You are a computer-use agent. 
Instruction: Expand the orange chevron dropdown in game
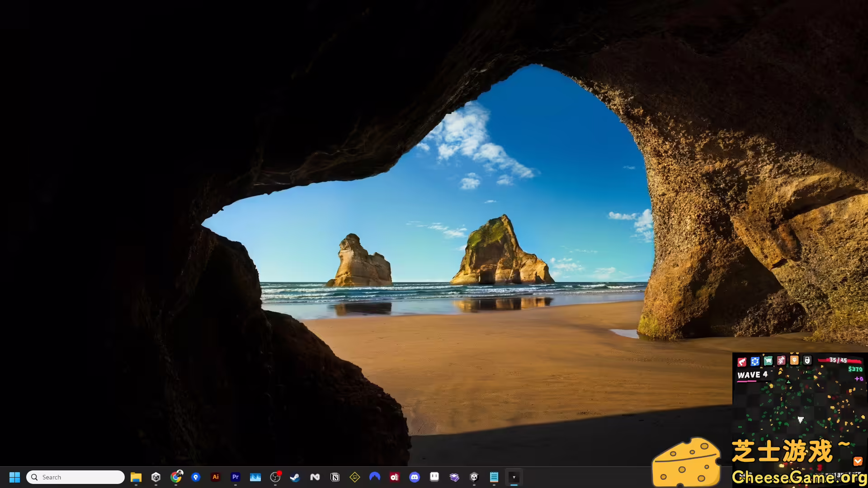pos(858,461)
